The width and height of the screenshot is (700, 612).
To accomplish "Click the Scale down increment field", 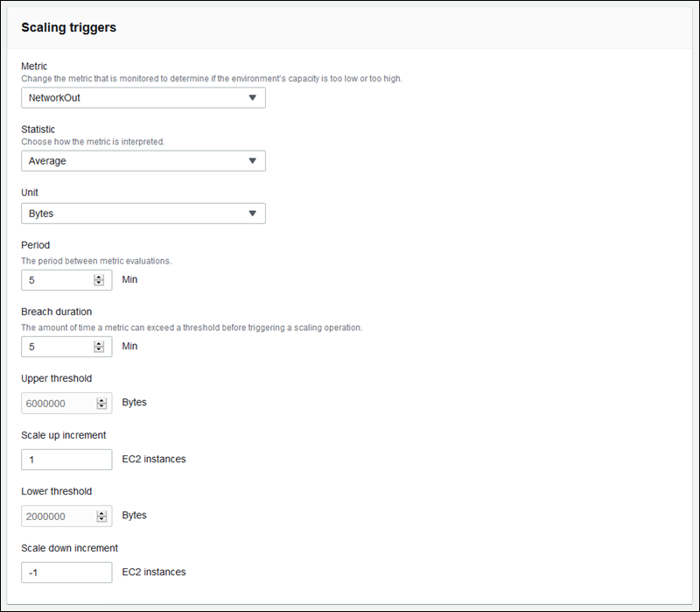I will coord(66,573).
